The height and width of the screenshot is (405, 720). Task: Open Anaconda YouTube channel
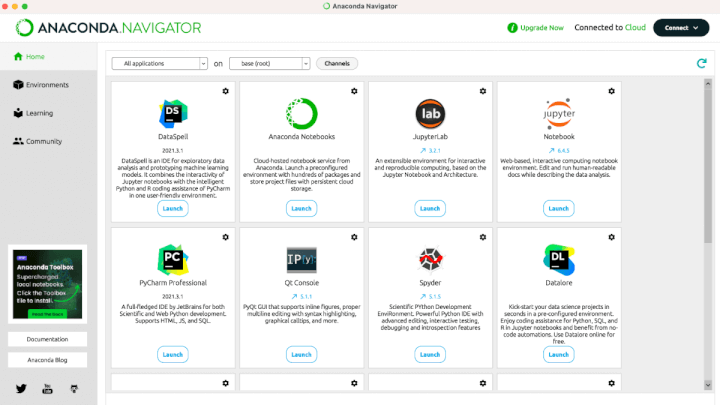(x=47, y=389)
